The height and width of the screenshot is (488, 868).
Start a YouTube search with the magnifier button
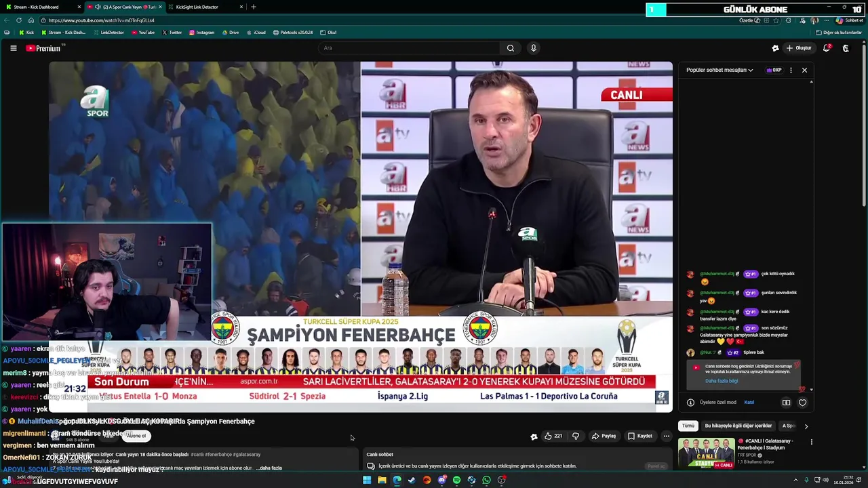(511, 48)
